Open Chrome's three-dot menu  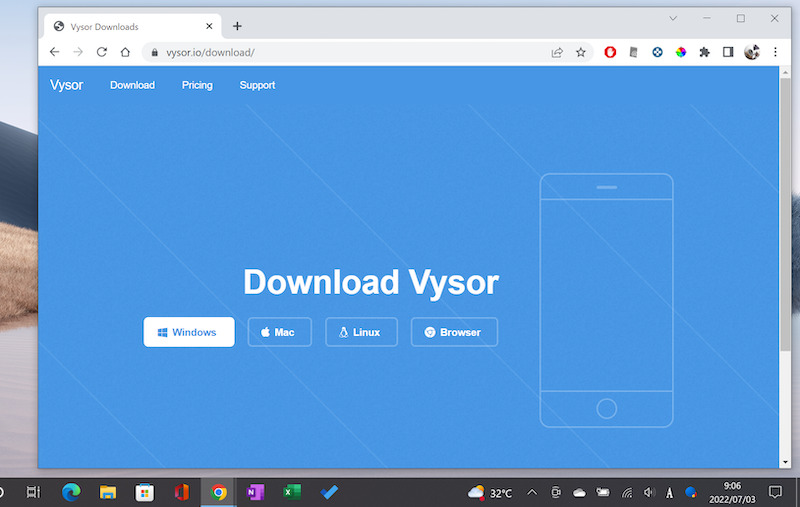[x=775, y=52]
